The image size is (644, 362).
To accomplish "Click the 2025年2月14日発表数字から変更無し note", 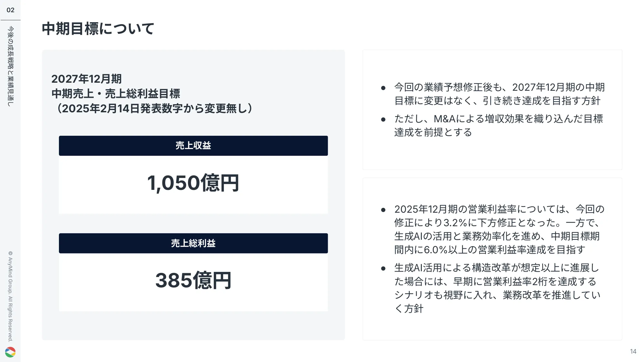I will [x=155, y=108].
